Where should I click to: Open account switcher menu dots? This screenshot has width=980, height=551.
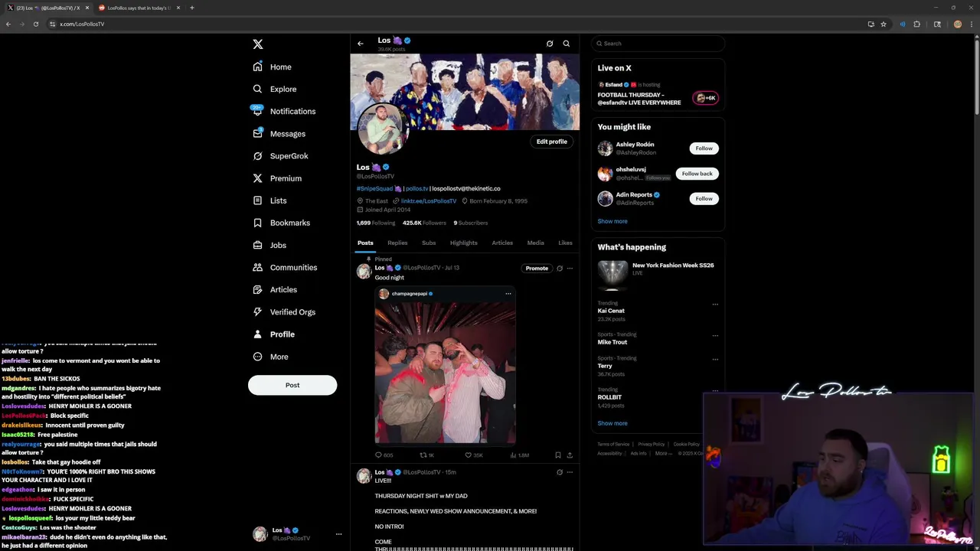338,534
